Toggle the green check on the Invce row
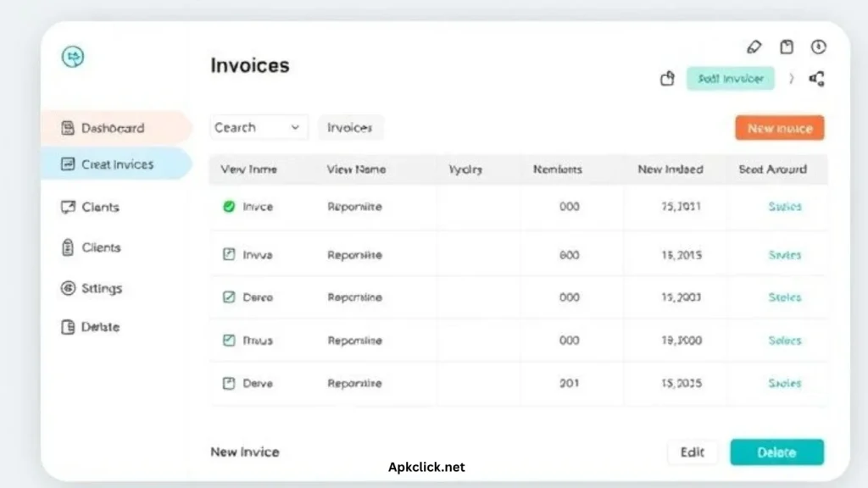Screen dimensions: 868x488 [227, 206]
